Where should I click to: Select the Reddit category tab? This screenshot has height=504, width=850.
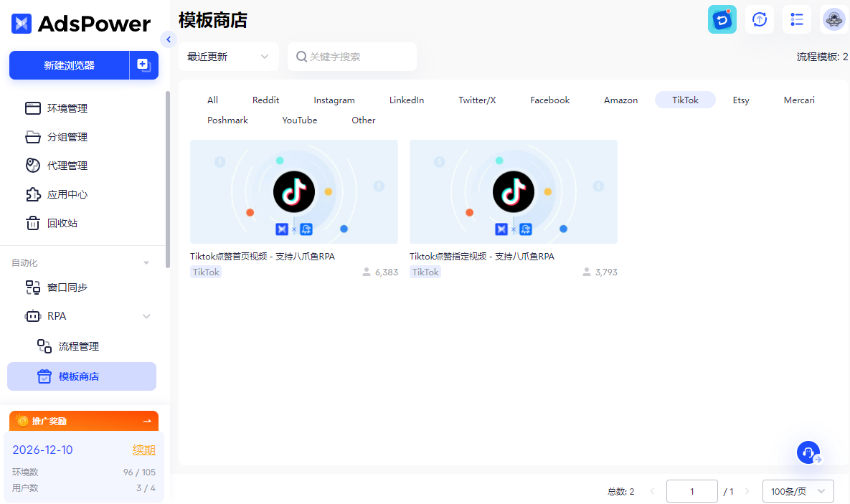click(x=265, y=100)
